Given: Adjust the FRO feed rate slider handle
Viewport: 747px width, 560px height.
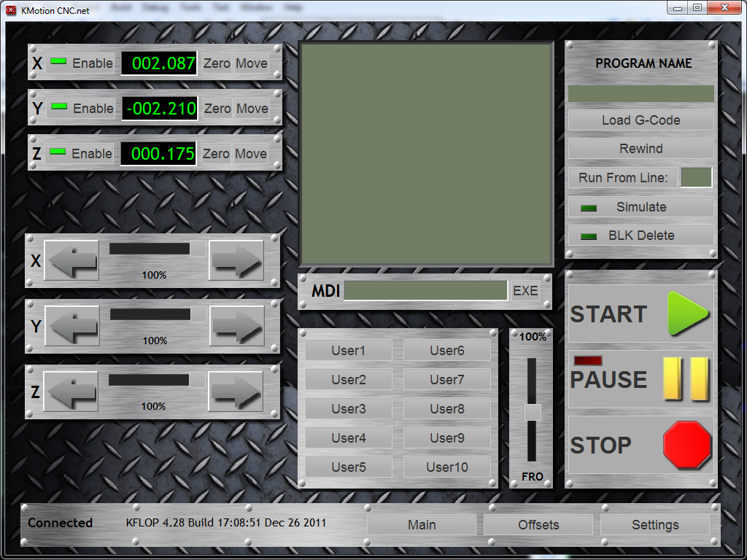Looking at the screenshot, I should click(533, 412).
